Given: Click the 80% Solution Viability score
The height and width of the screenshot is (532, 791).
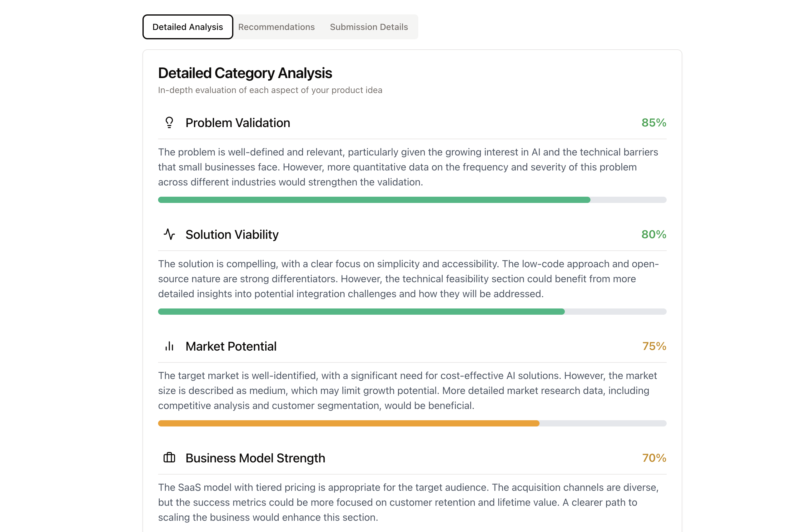Looking at the screenshot, I should 654,234.
